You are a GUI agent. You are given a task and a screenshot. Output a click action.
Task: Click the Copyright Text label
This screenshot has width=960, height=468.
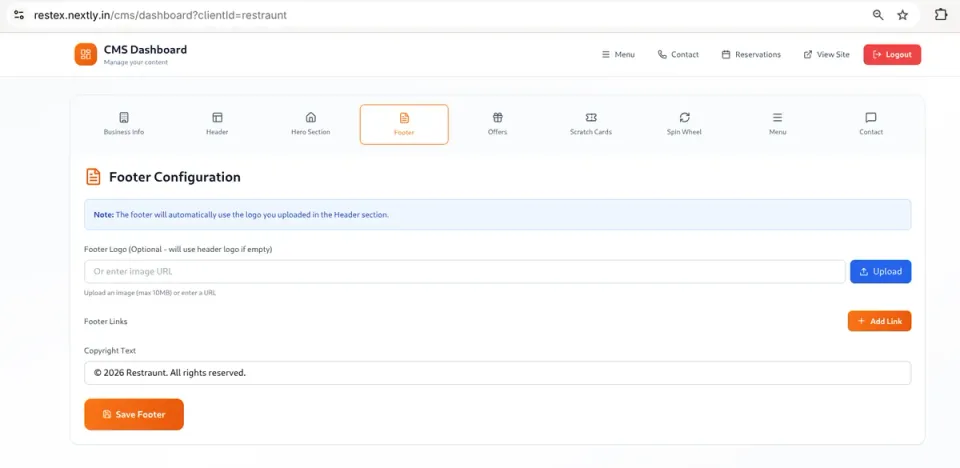[110, 351]
